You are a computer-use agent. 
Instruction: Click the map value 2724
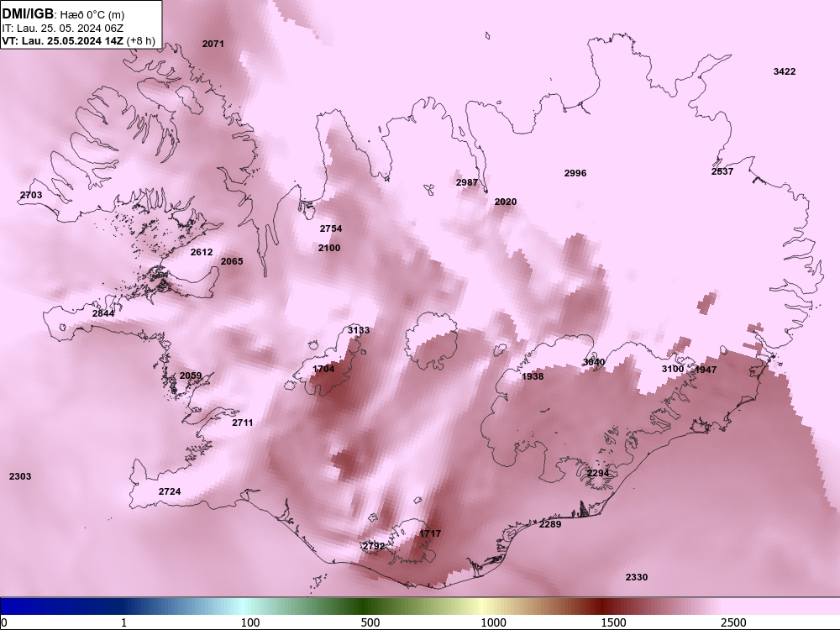click(x=170, y=491)
